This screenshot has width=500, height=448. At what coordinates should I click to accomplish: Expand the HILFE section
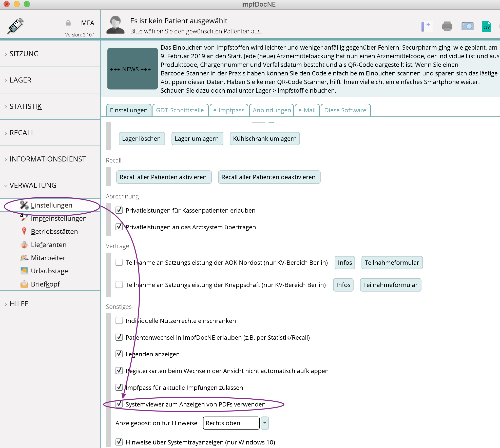click(x=50, y=304)
